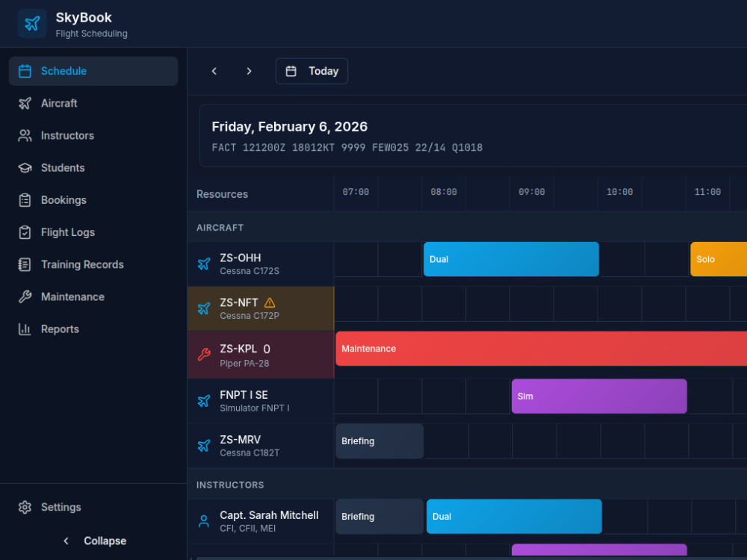Screen dimensions: 747x560
Task: Click the INSTRUCTORS section header
Action: pos(230,485)
